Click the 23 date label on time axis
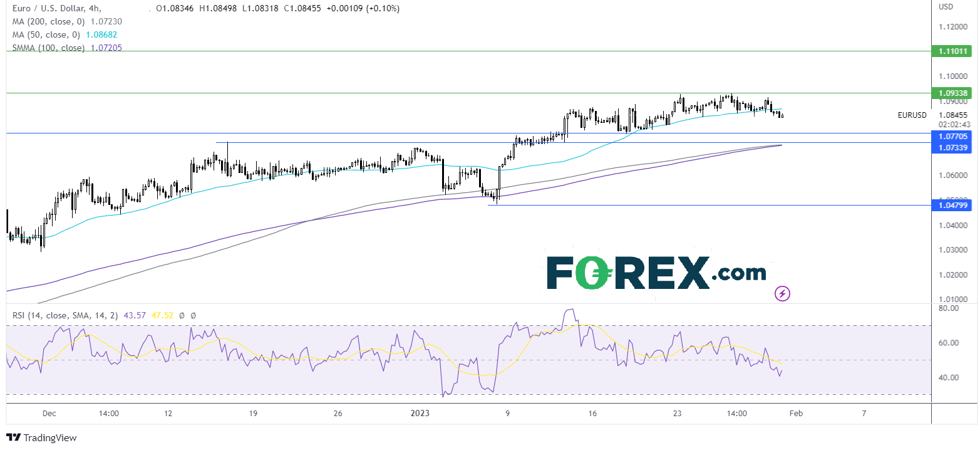The image size is (980, 455). (677, 414)
